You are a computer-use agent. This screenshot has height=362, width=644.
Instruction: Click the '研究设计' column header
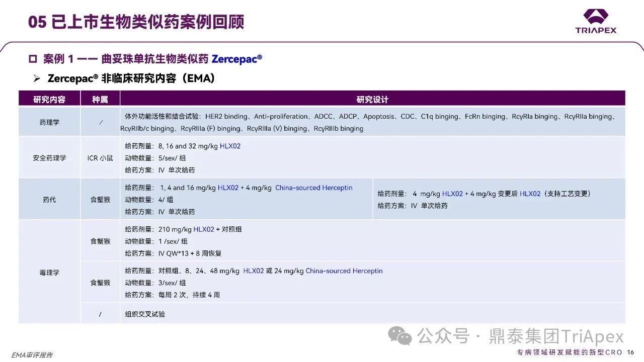pos(372,100)
